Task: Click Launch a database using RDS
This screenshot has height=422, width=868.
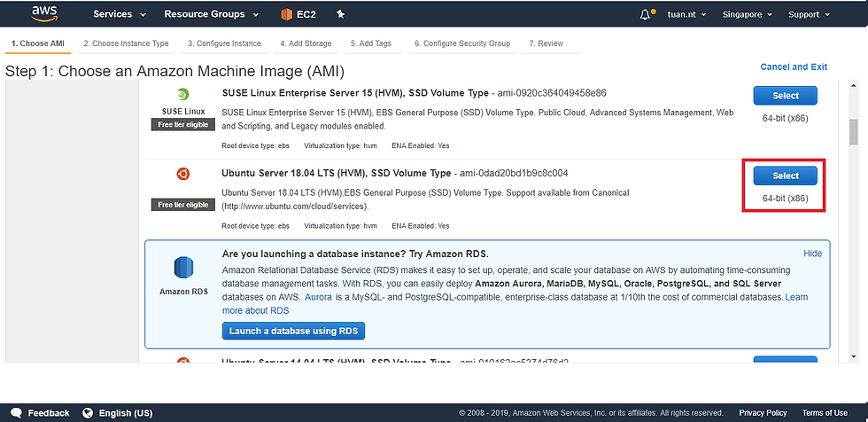Action: pos(293,332)
